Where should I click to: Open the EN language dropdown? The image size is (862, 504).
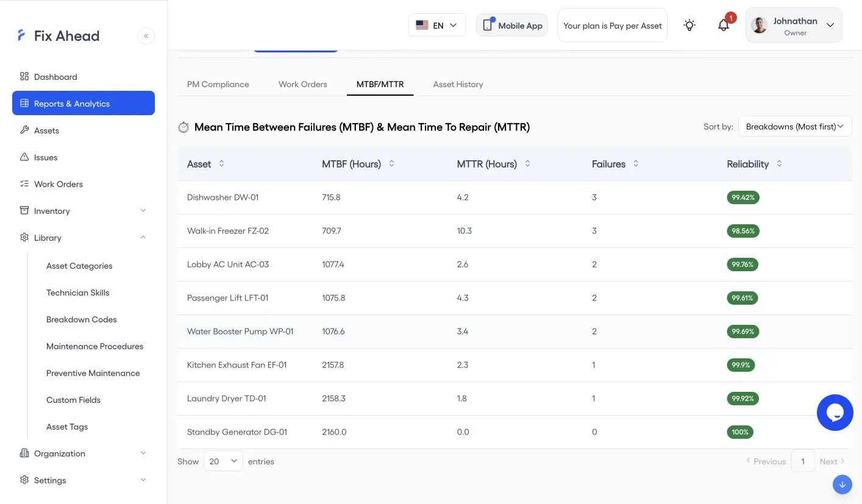click(x=437, y=25)
